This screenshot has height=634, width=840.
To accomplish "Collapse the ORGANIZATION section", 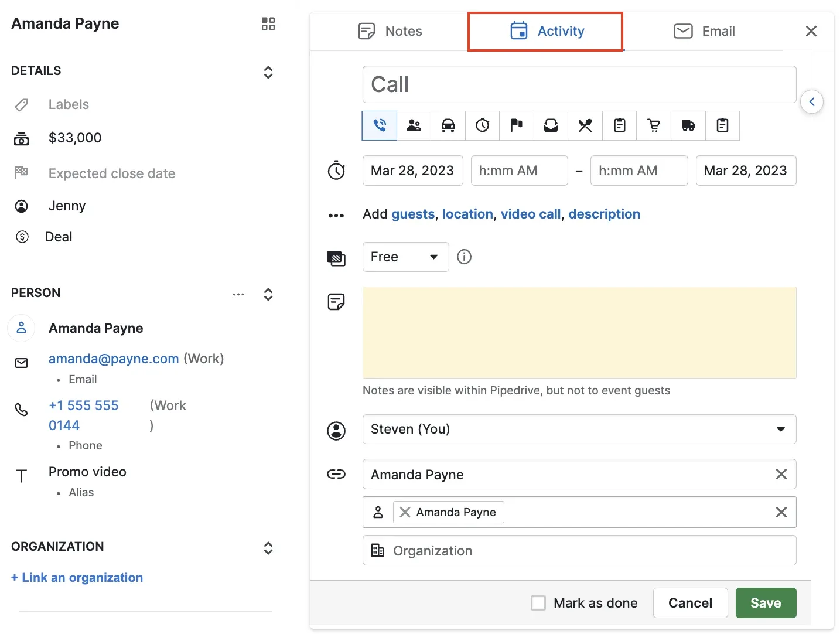I will coord(268,548).
